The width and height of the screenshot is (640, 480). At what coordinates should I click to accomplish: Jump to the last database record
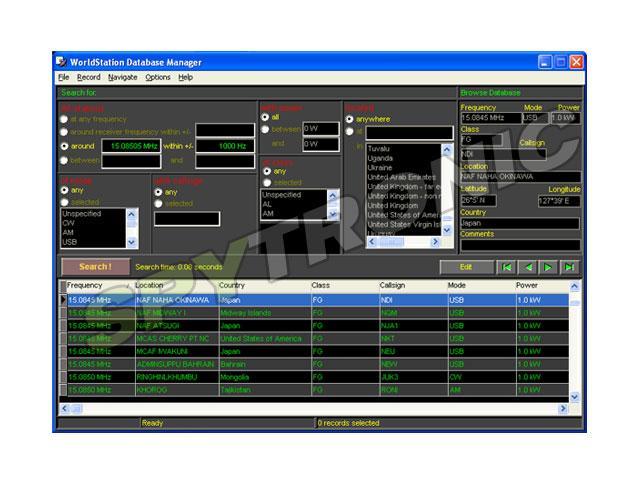[569, 267]
